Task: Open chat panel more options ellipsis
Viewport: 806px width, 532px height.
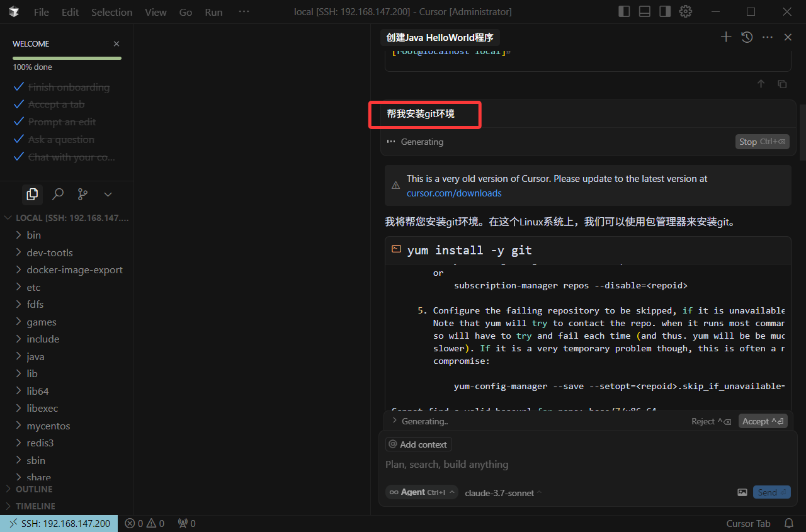Action: pos(768,37)
